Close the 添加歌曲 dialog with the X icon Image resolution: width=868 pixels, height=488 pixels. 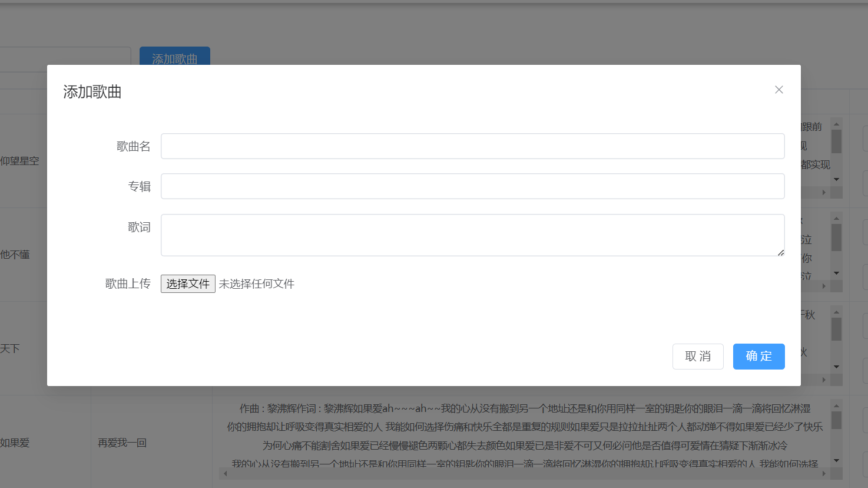778,90
